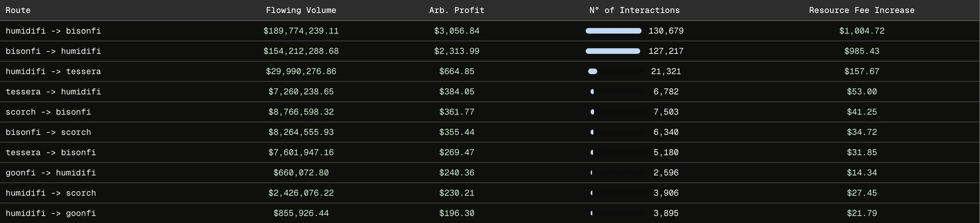Screen dimensions: 980x223
Task: Sort by N° of Interactions header
Action: click(x=635, y=10)
